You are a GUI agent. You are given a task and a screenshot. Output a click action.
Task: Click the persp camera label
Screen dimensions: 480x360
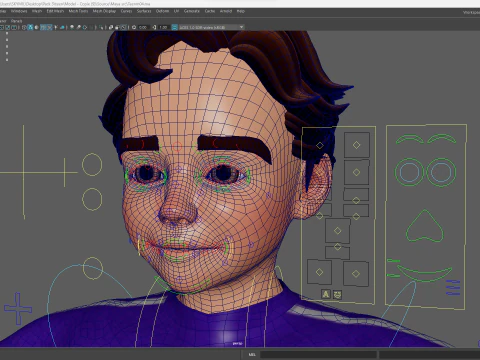(x=237, y=343)
